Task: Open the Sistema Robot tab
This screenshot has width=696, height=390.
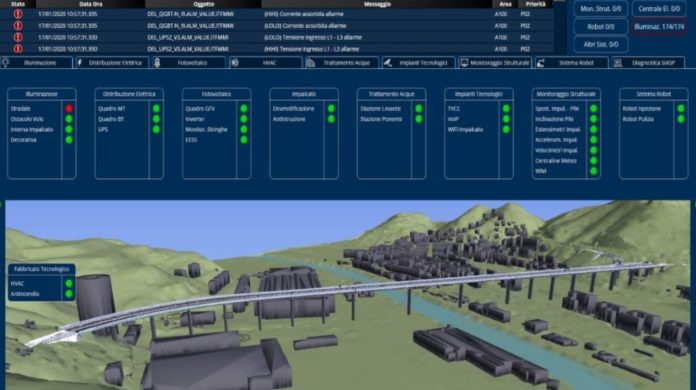Action: [571, 63]
